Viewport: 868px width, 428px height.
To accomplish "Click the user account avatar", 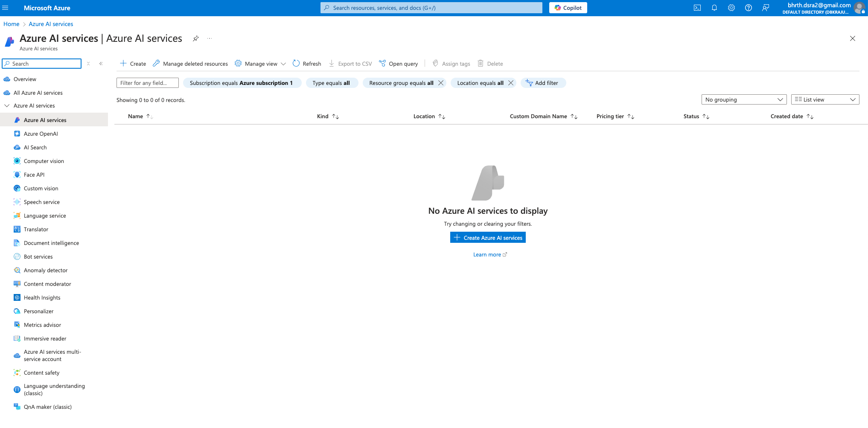I will tap(859, 8).
